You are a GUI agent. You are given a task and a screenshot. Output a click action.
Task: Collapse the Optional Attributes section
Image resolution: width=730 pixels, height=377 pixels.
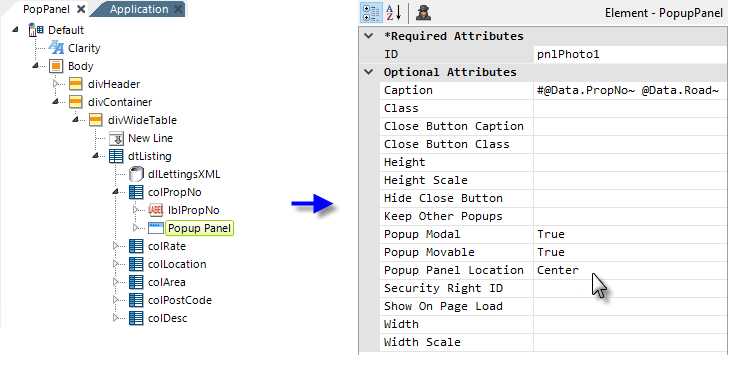tap(369, 72)
